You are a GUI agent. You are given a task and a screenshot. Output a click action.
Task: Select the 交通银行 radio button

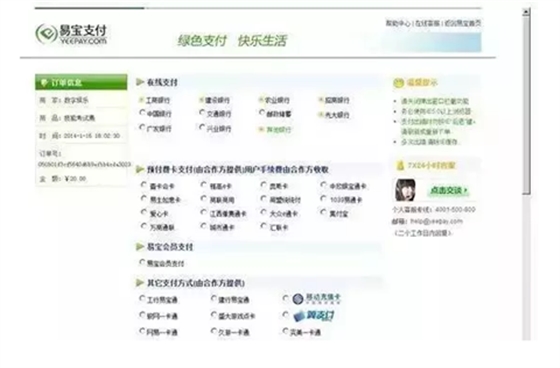pos(202,113)
